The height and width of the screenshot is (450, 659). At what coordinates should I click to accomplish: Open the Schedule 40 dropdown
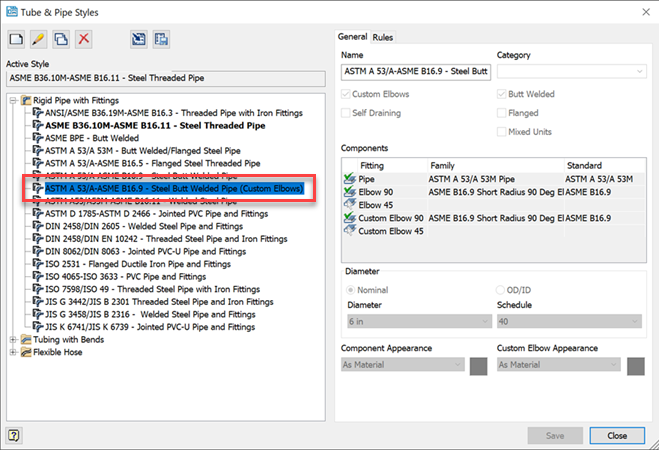tap(569, 321)
